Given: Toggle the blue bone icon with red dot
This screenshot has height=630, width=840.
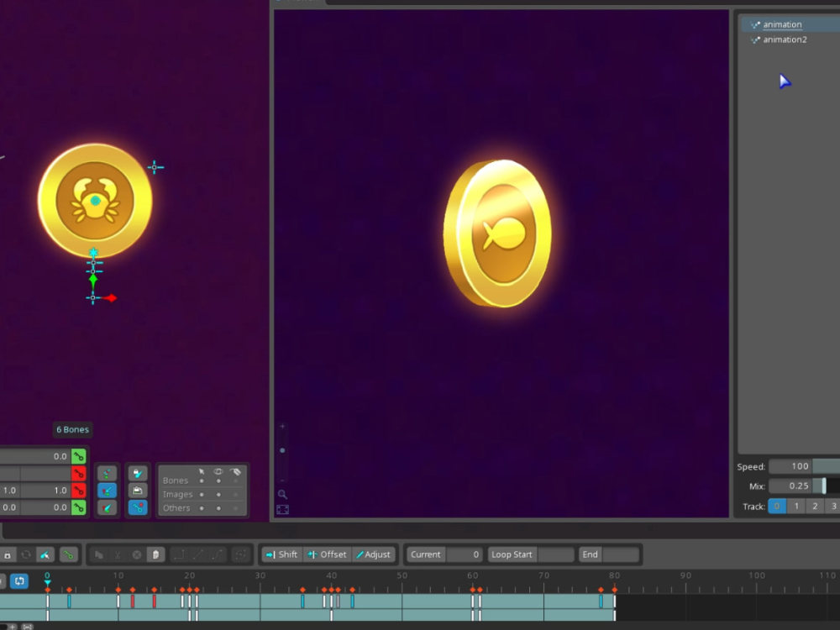Looking at the screenshot, I should click(138, 507).
